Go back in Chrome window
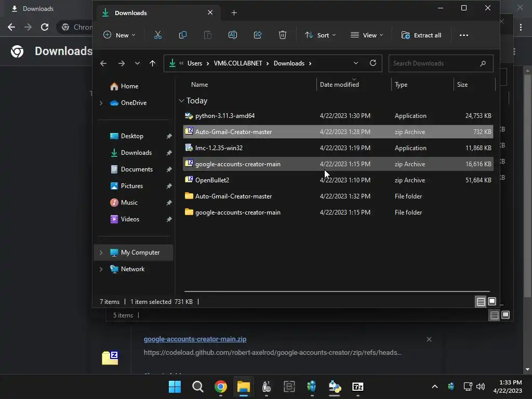This screenshot has height=399, width=532. pyautogui.click(x=11, y=27)
